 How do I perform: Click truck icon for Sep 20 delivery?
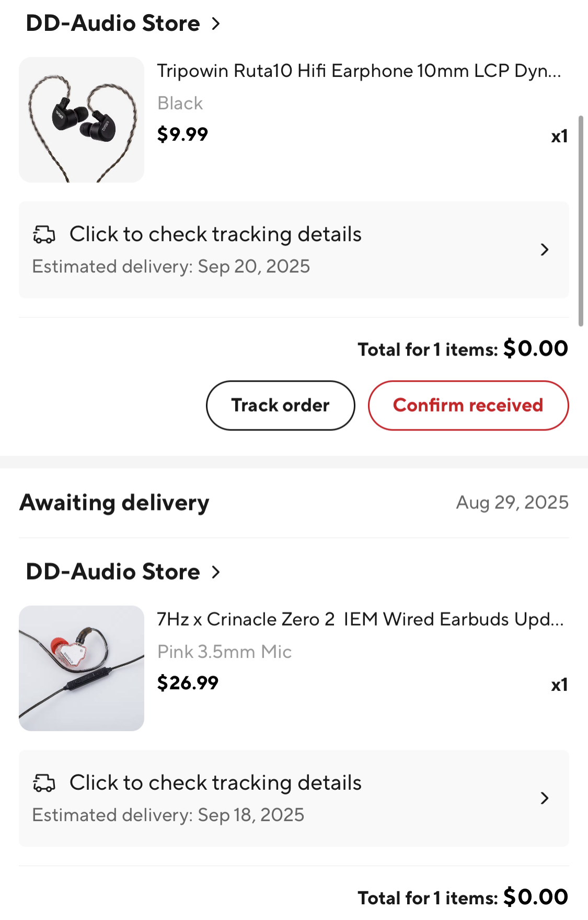(x=44, y=235)
